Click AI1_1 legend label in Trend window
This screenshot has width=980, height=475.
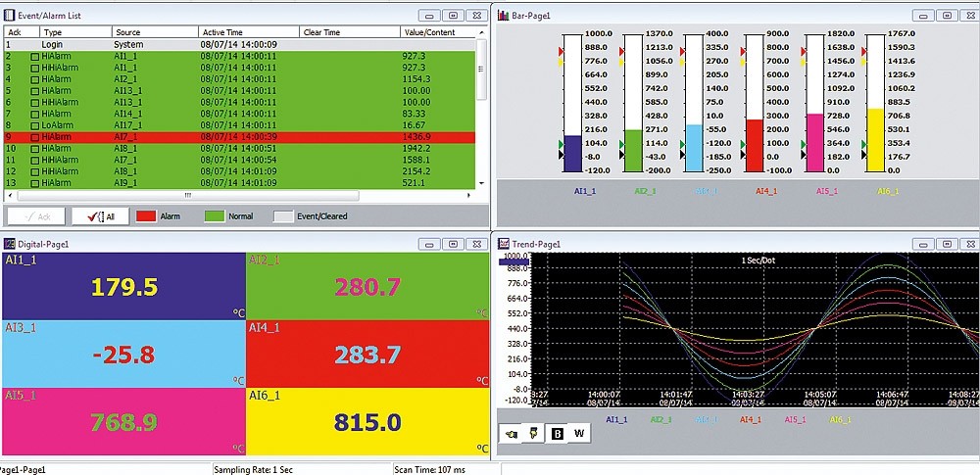coord(617,420)
